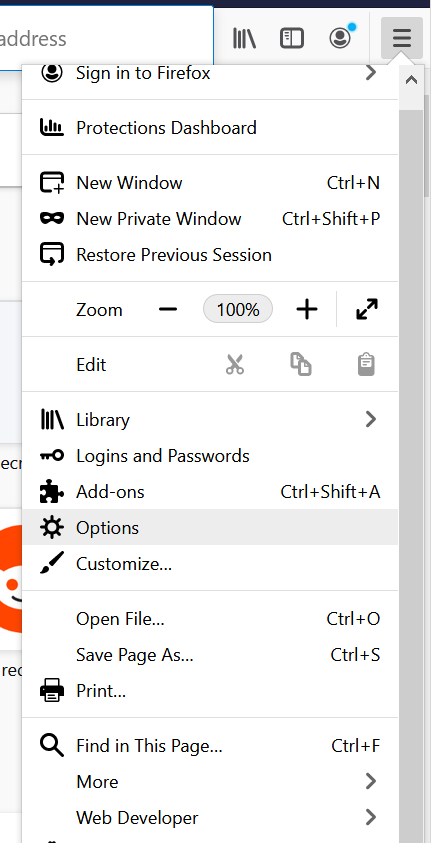Zoom out with the minus button

(168, 310)
